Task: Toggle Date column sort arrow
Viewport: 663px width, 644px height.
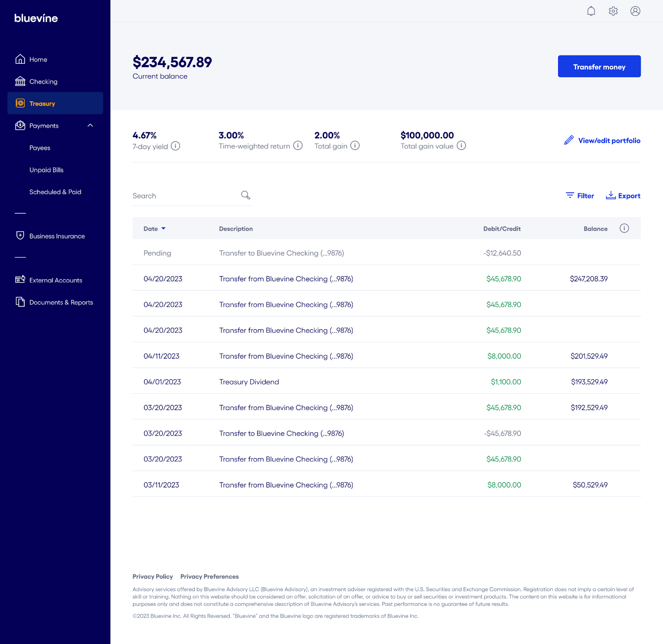Action: click(x=163, y=229)
